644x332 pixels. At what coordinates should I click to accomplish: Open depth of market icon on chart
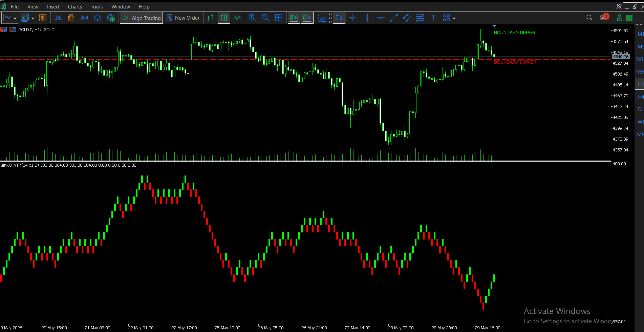click(13, 29)
